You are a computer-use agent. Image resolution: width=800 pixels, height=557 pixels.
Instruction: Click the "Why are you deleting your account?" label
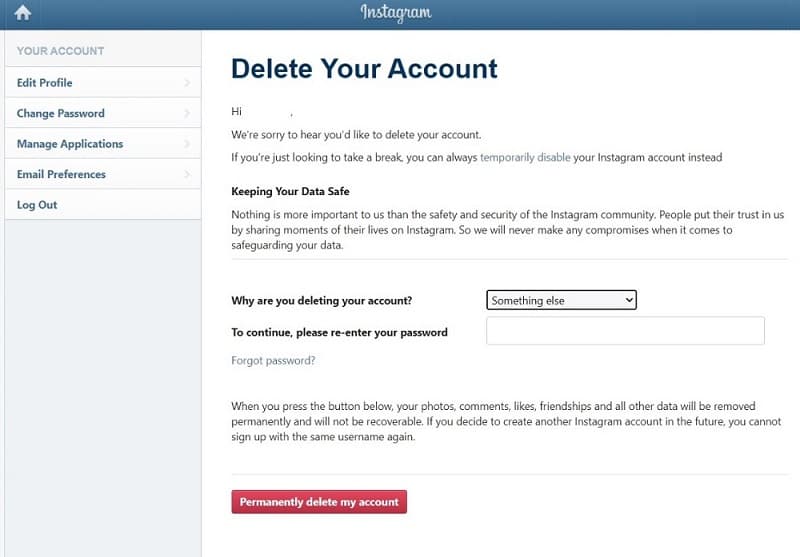point(321,301)
